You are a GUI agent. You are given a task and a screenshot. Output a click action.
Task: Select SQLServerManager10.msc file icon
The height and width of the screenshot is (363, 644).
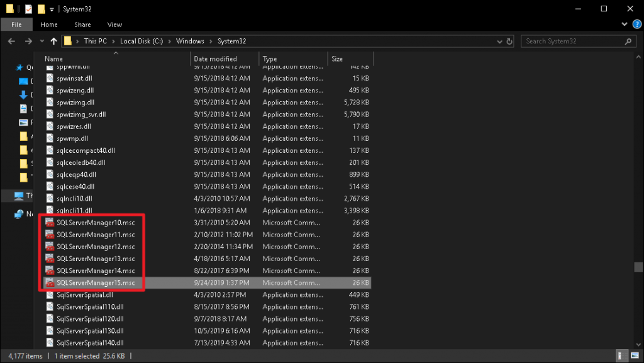50,223
